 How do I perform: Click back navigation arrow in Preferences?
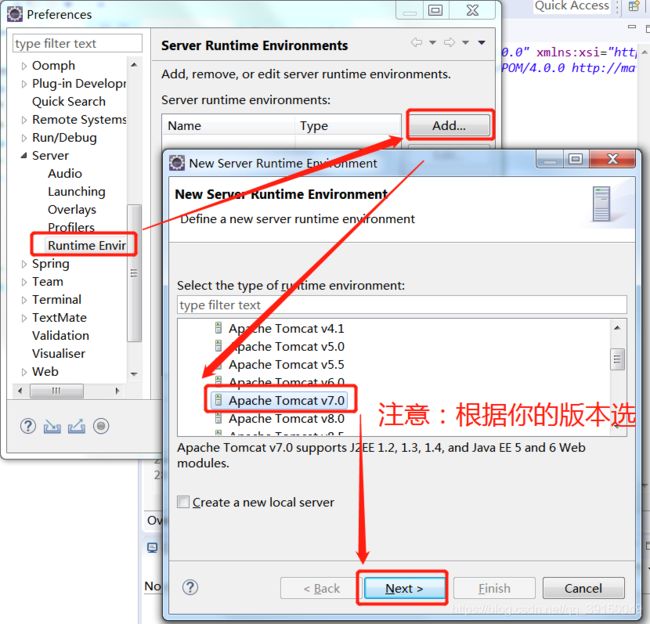(416, 42)
